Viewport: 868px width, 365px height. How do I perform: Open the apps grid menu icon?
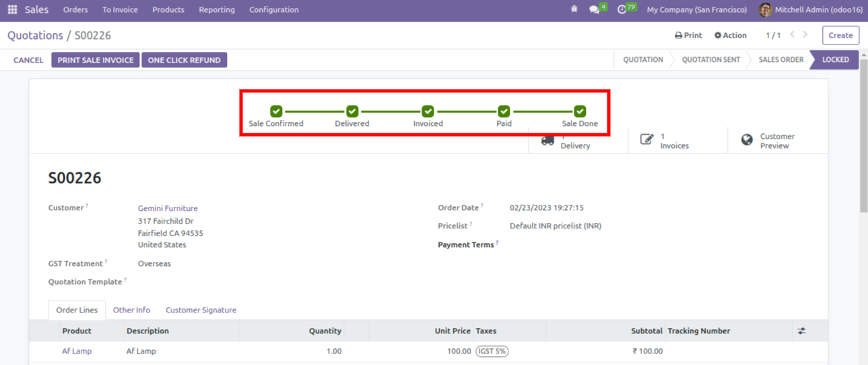(12, 10)
